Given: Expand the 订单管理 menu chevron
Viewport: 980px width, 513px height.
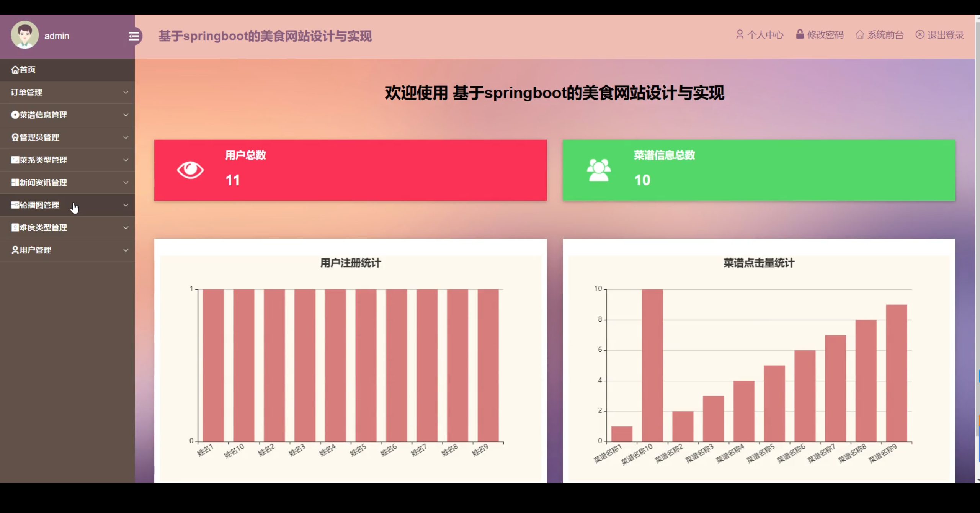Looking at the screenshot, I should (126, 92).
